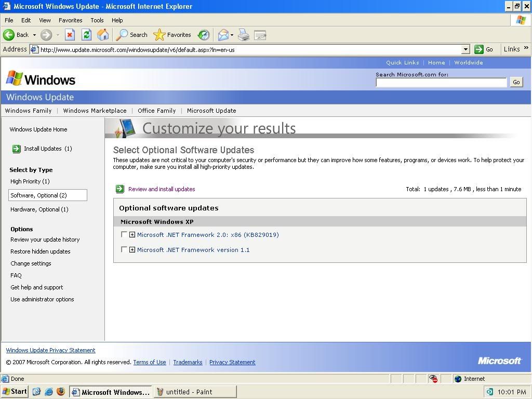Click Quick Links in header
532x399 pixels.
point(403,62)
